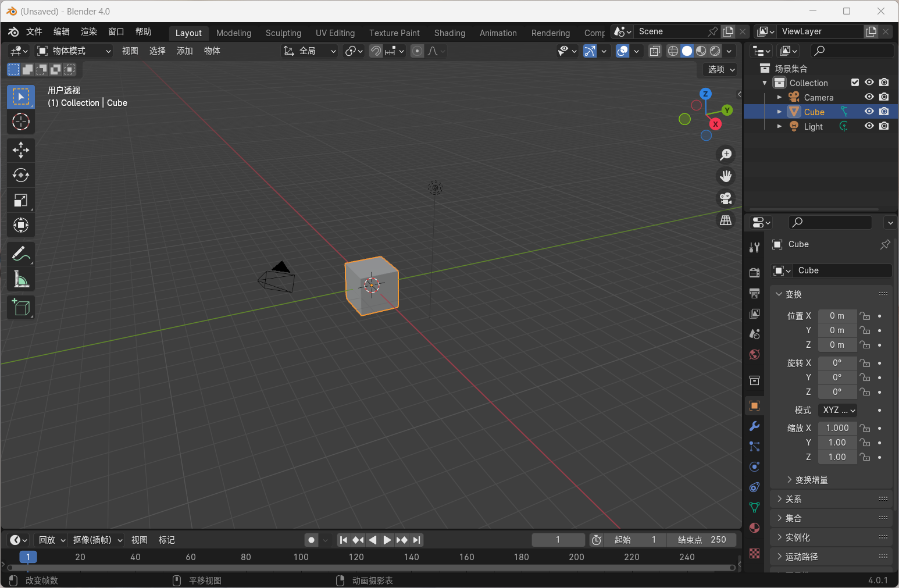Click the 位置 X value field
899x588 pixels.
[x=837, y=316]
